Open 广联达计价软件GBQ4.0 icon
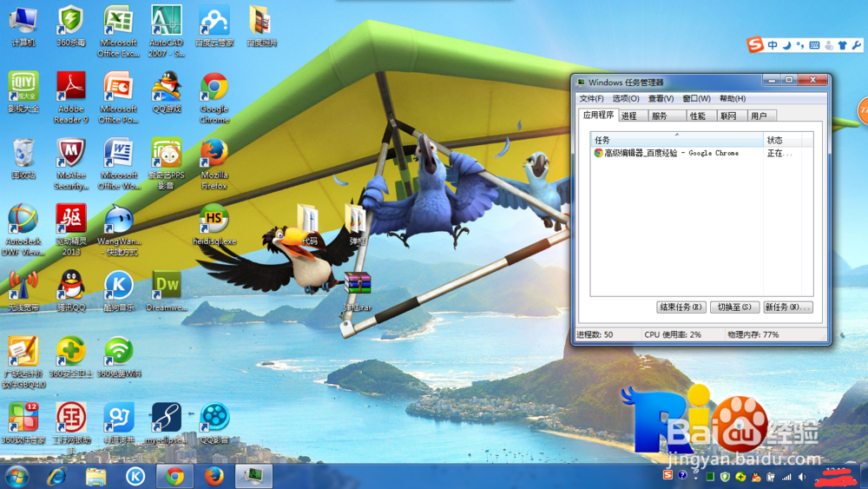This screenshot has width=868, height=489. 23,363
